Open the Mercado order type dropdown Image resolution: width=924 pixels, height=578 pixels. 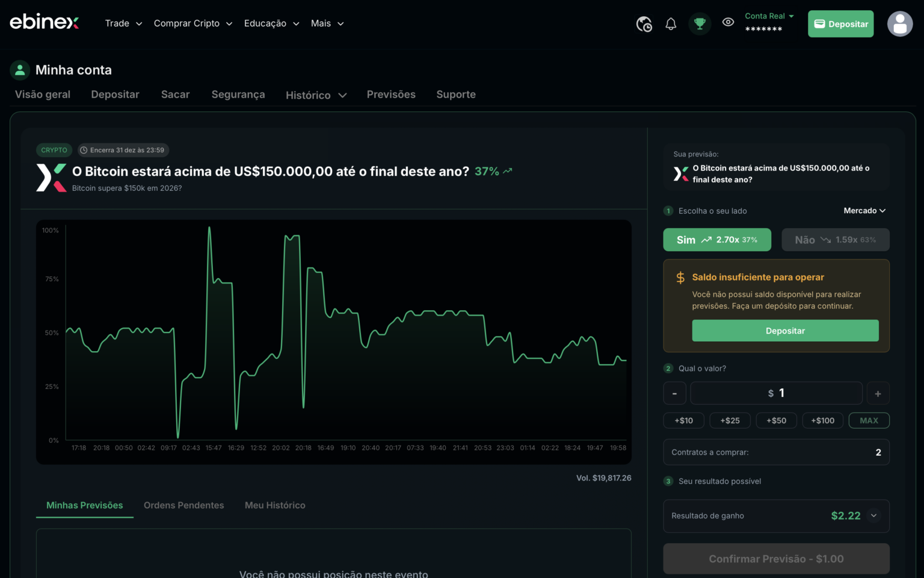coord(864,211)
